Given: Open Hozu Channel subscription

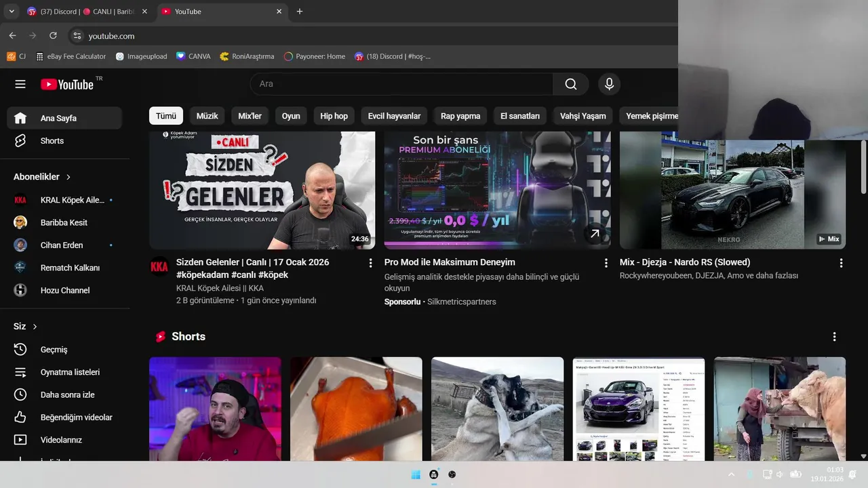Looking at the screenshot, I should (64, 290).
